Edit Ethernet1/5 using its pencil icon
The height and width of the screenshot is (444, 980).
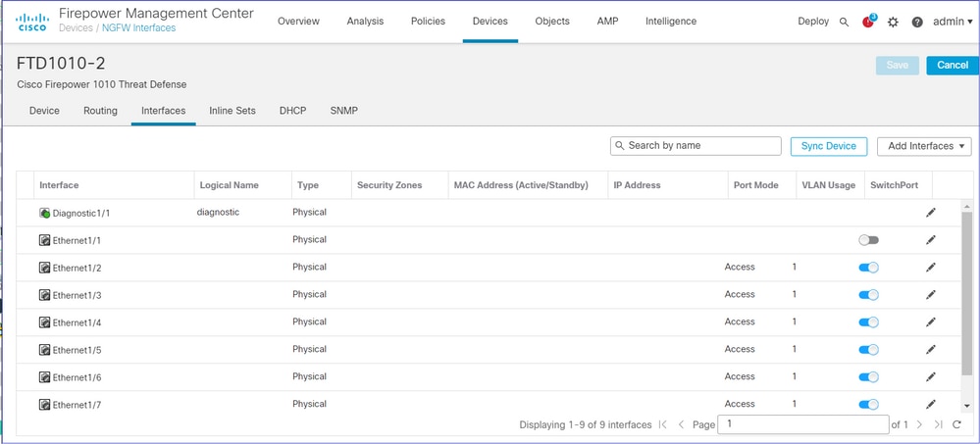(x=931, y=350)
